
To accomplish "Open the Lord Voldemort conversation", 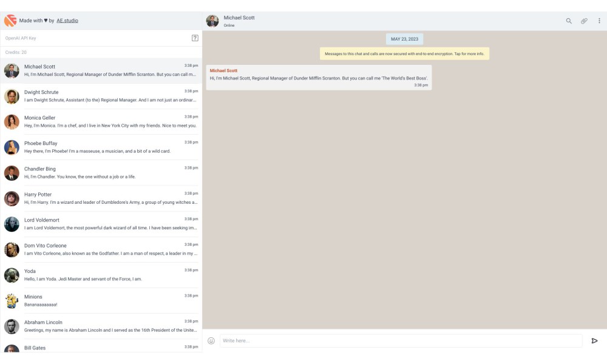I will point(101,224).
